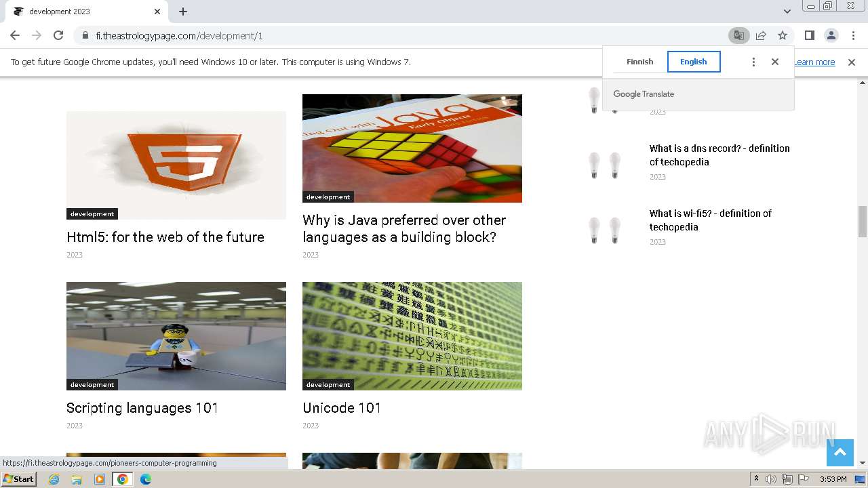Image resolution: width=868 pixels, height=488 pixels.
Task: Click the 3:53 PM taskbar clock
Action: (x=833, y=479)
